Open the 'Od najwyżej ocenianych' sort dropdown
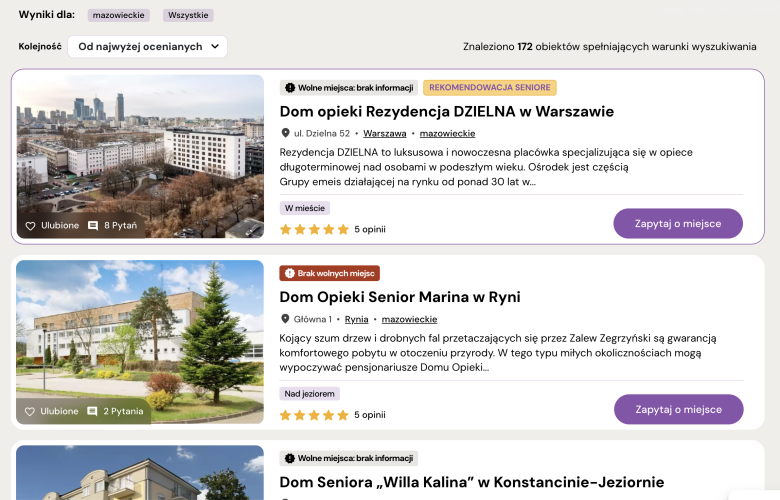The height and width of the screenshot is (500, 780). 147,47
